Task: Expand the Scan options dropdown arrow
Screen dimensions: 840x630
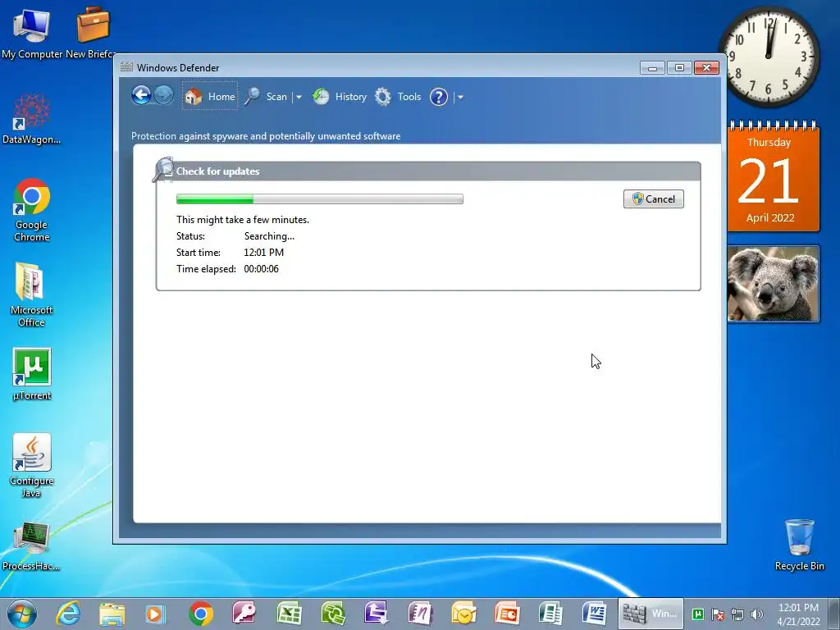Action: point(299,97)
